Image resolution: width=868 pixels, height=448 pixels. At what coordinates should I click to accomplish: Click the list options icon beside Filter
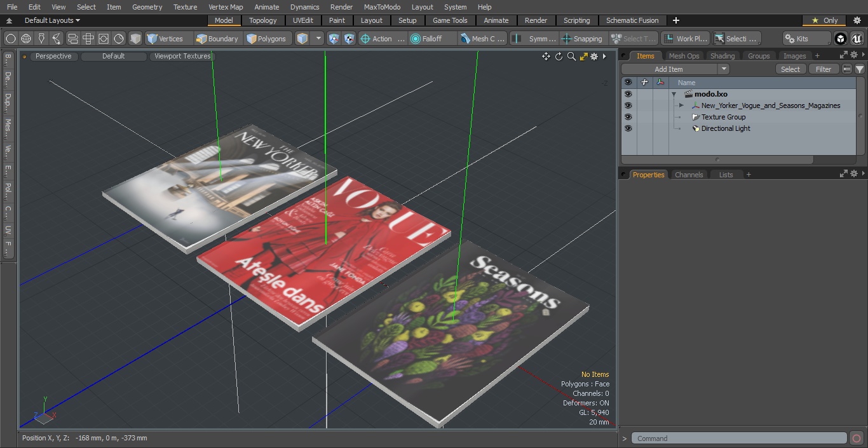tap(847, 69)
